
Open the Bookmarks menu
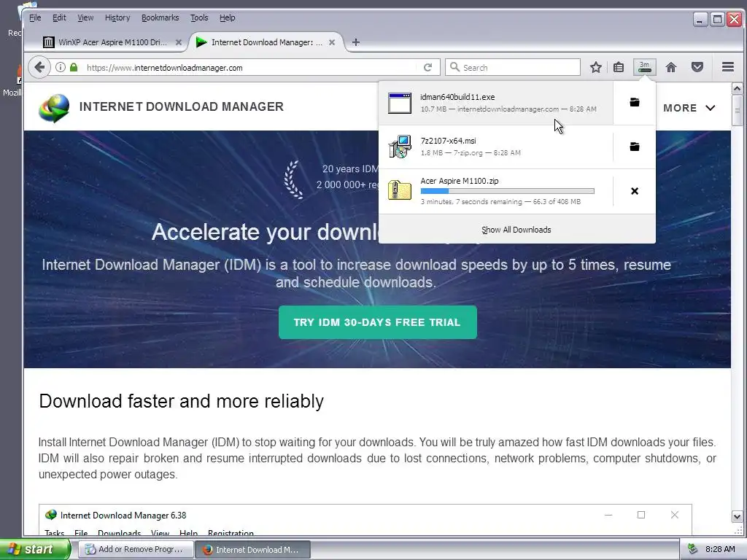pos(160,17)
